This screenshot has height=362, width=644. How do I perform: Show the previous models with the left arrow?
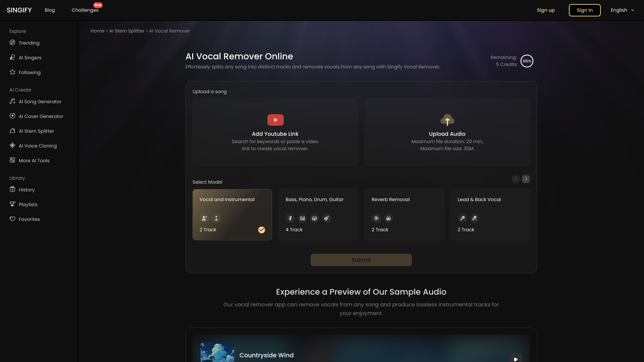(x=516, y=179)
